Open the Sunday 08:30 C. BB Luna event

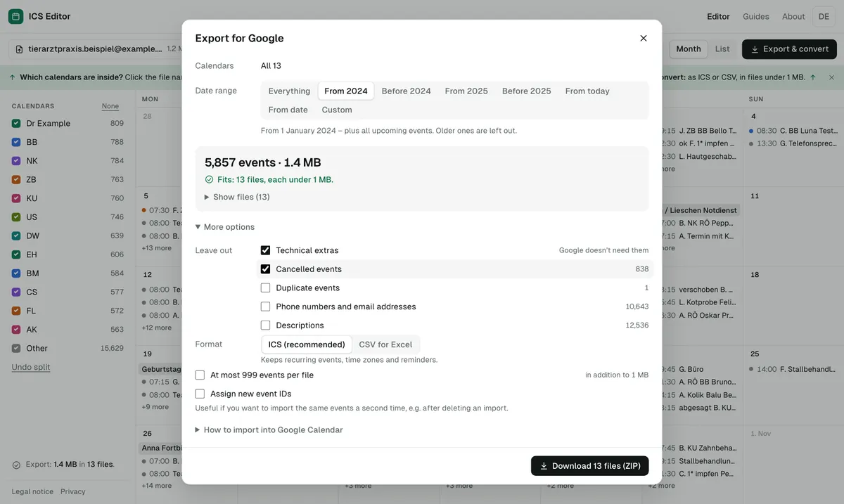(x=794, y=131)
